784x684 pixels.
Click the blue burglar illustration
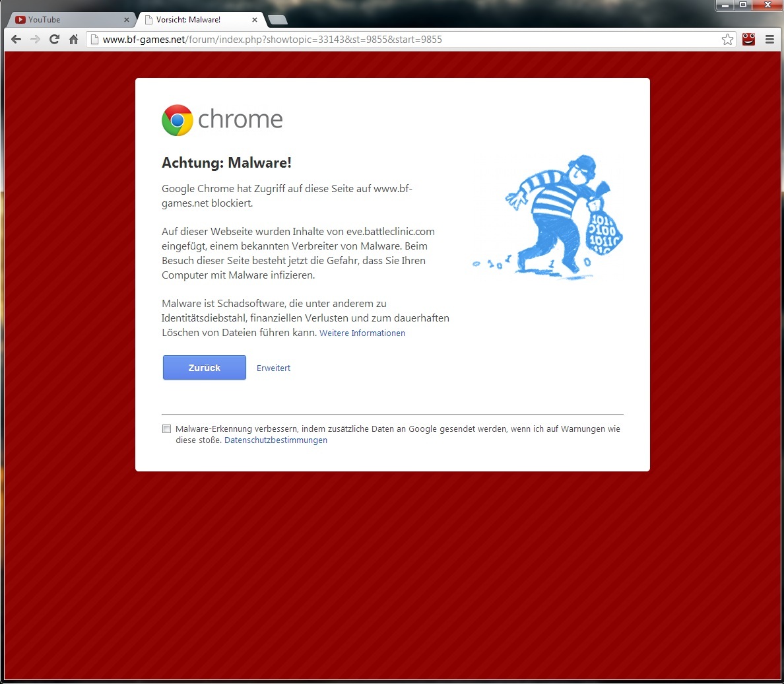click(548, 217)
